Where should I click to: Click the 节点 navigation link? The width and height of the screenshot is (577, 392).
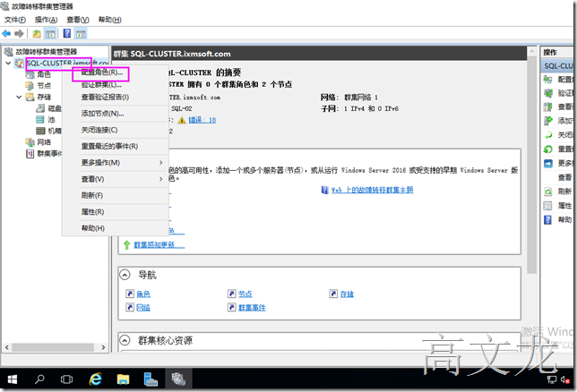(x=245, y=294)
